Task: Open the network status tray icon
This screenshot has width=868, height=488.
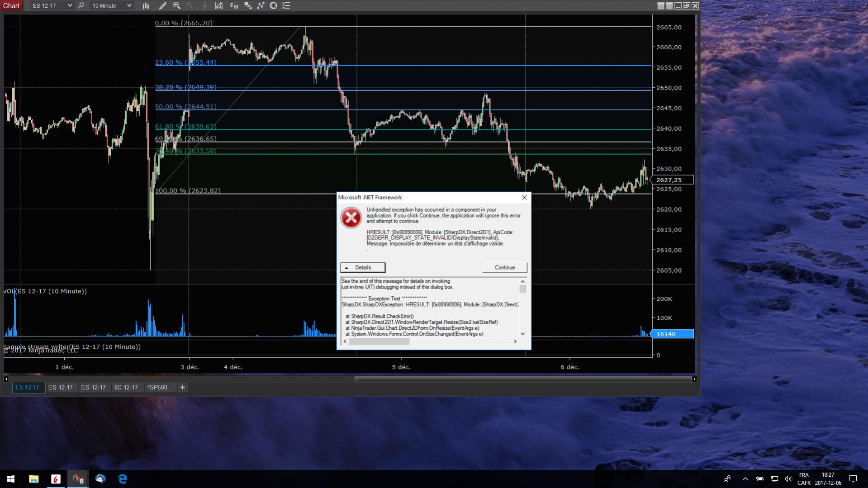Action: (774, 479)
